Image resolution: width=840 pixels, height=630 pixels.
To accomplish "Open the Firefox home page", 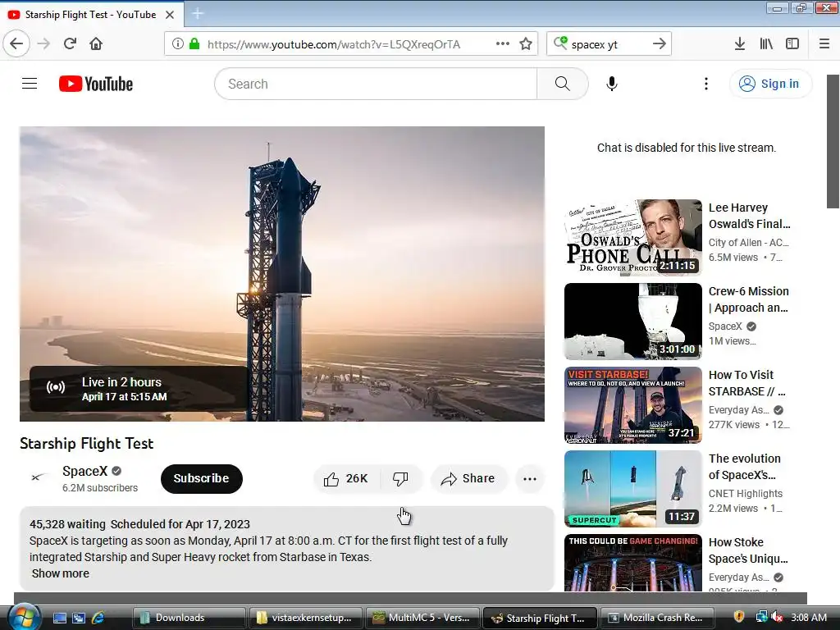I will pos(96,43).
